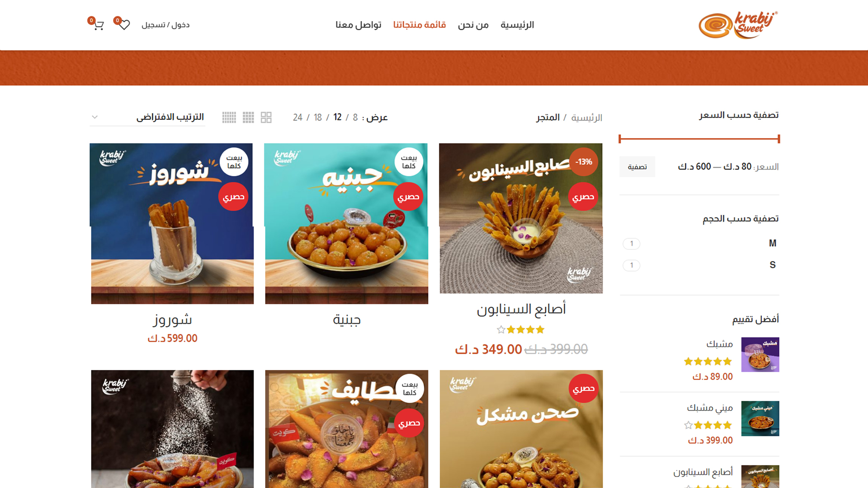
Task: Click the price range slider left handle
Action: (x=620, y=139)
